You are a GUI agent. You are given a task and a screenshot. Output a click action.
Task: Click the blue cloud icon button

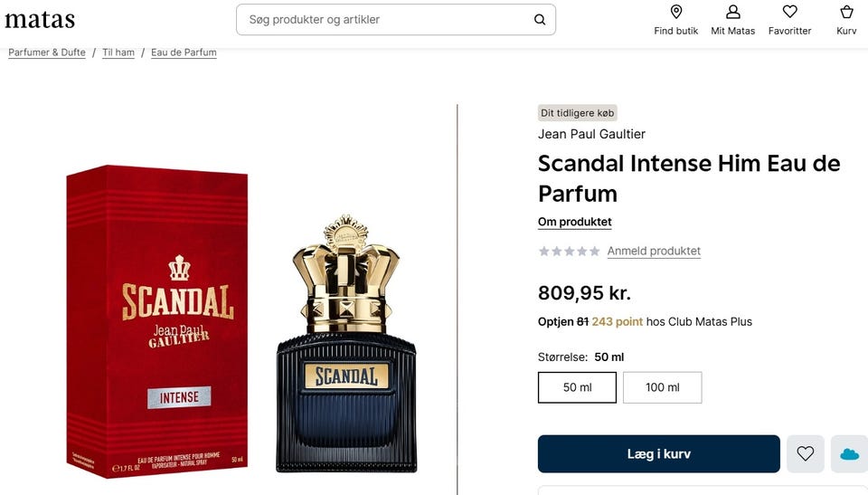pyautogui.click(x=849, y=454)
